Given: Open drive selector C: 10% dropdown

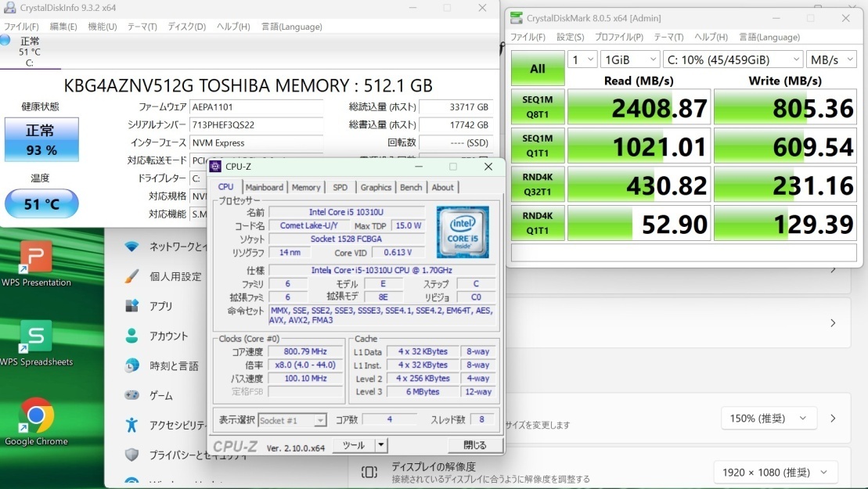Looking at the screenshot, I should coord(733,59).
